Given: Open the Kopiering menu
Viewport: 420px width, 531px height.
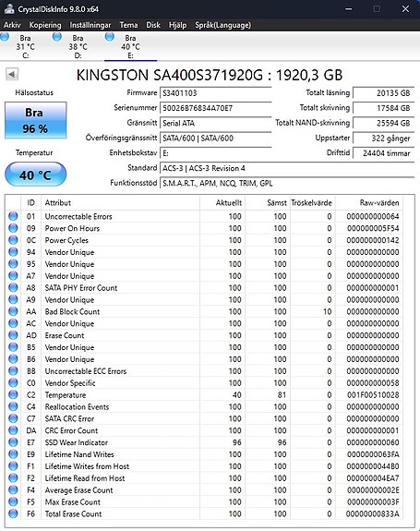Looking at the screenshot, I should point(45,25).
